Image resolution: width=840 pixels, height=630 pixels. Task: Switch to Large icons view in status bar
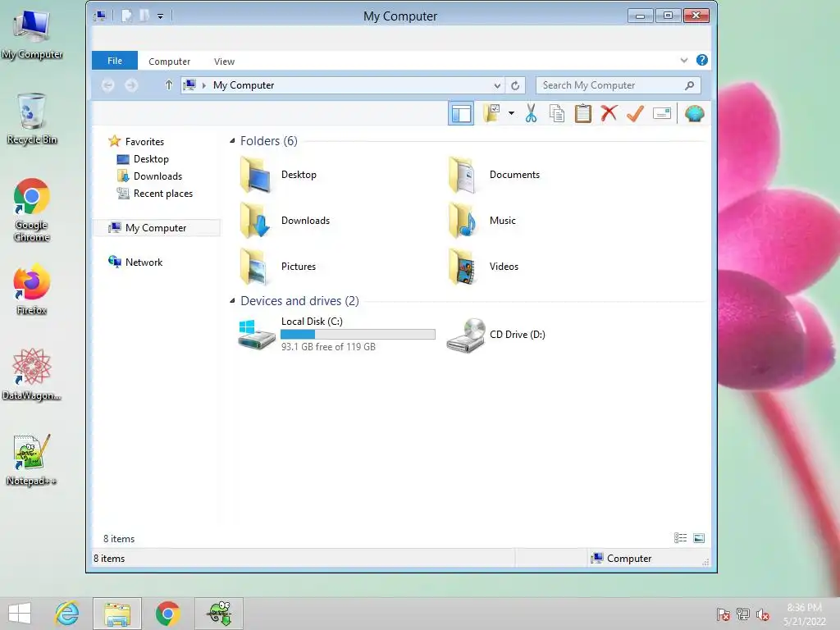[x=699, y=538]
